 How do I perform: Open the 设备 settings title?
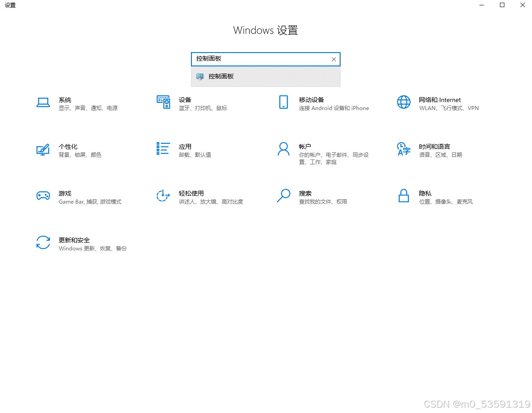click(x=185, y=100)
